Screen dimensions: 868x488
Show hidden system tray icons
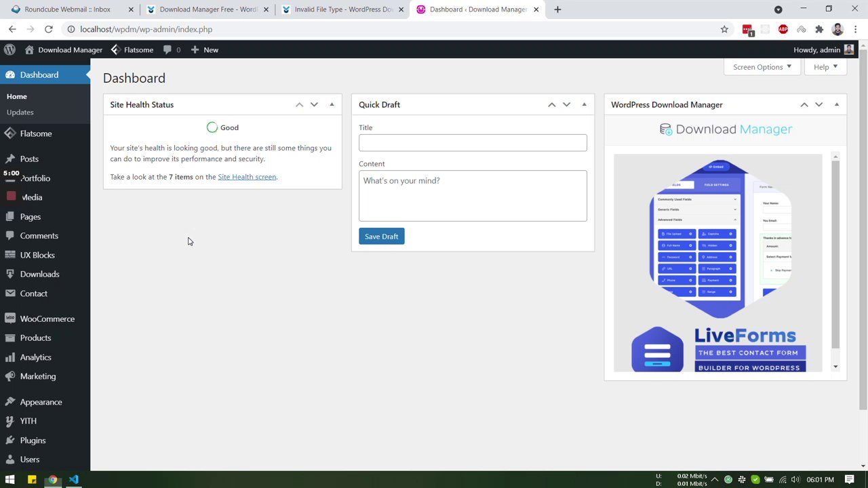coord(715,480)
